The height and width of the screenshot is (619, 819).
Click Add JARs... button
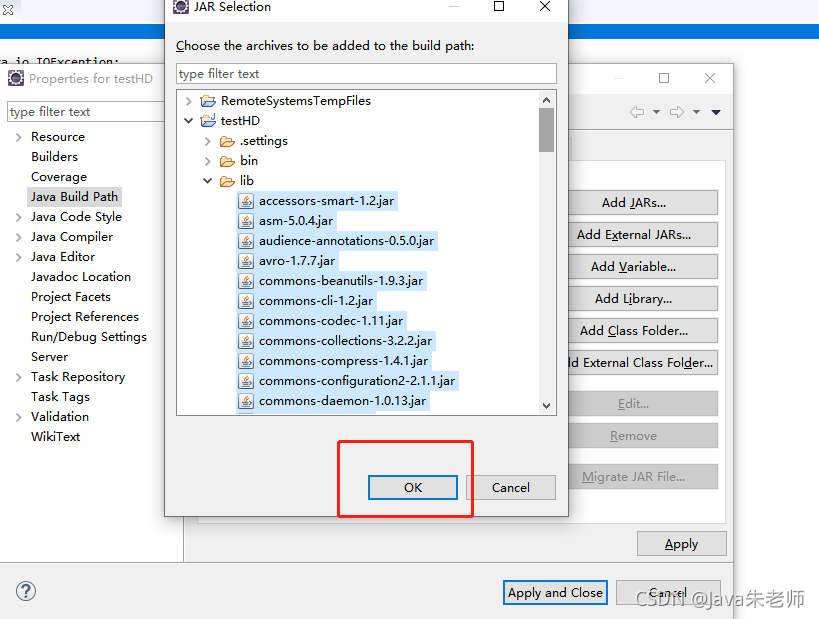[642, 203]
